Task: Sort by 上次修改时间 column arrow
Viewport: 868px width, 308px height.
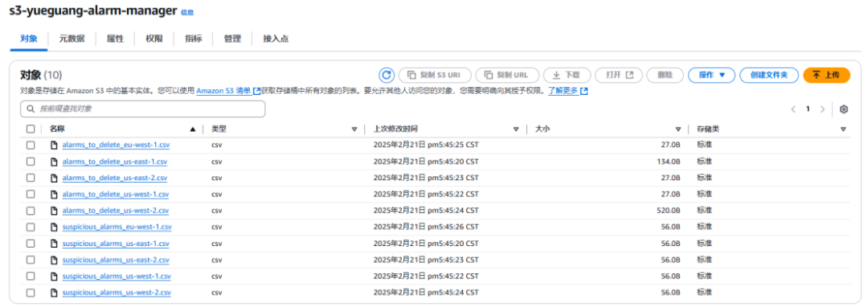Action: pos(516,129)
